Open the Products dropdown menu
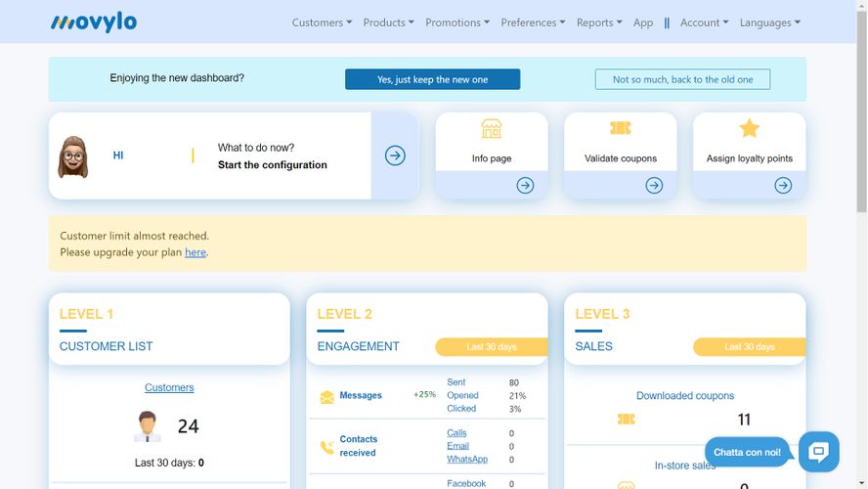The image size is (868, 489). [388, 22]
